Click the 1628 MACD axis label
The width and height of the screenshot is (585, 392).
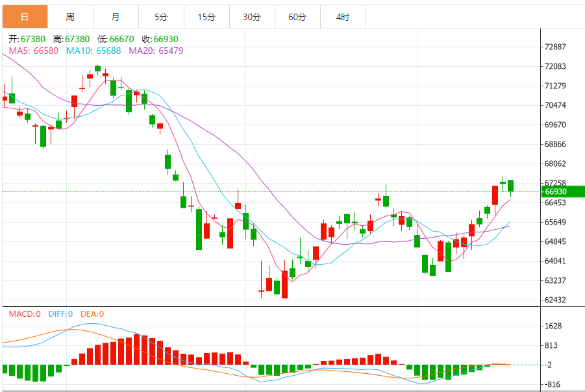coord(553,326)
